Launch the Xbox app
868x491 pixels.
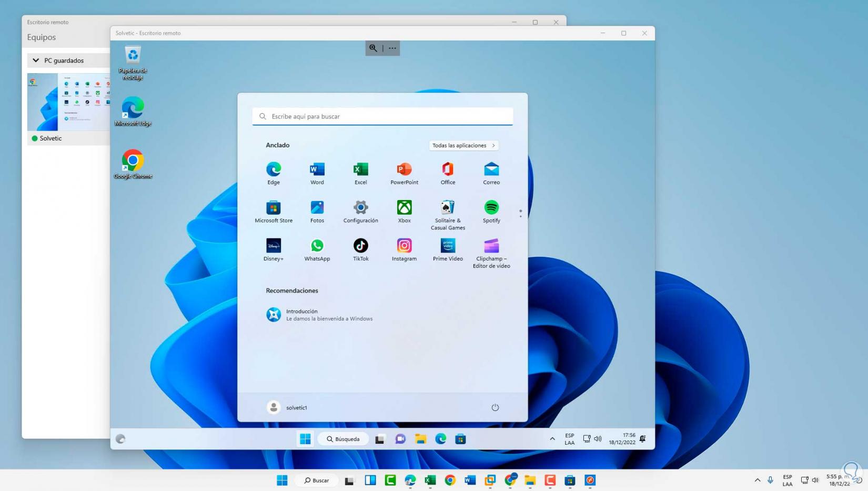tap(404, 212)
